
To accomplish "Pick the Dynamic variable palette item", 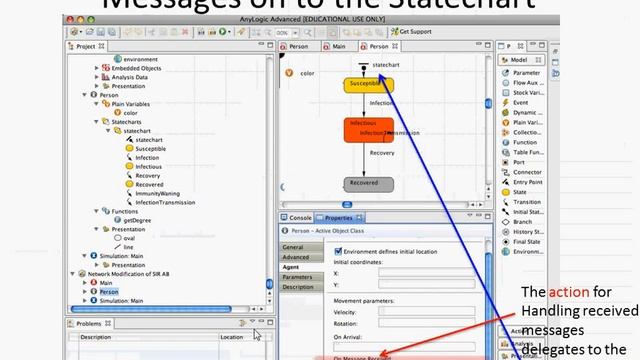I will (x=522, y=113).
